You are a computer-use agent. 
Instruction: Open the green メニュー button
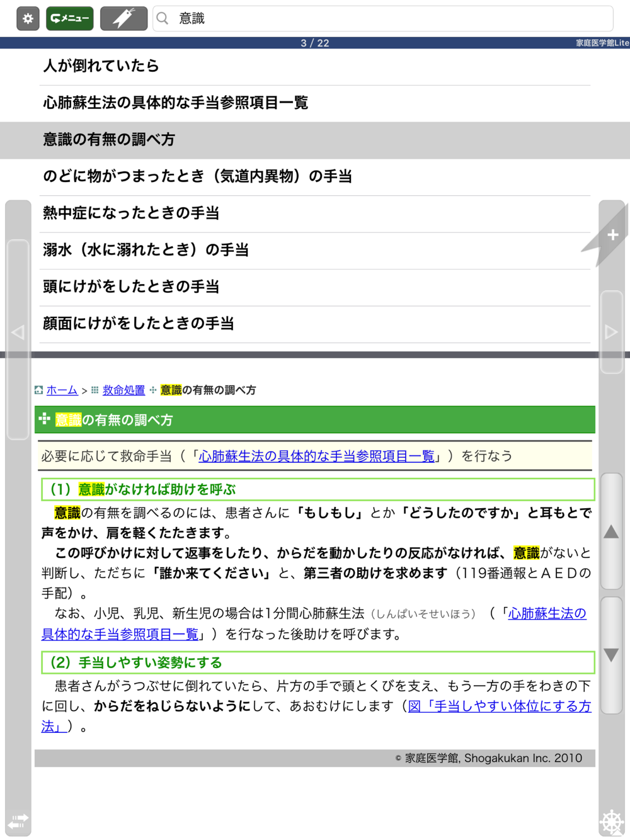click(x=69, y=18)
